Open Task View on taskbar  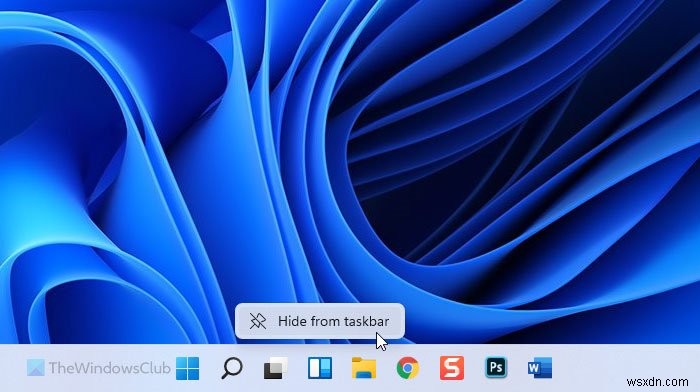tap(275, 368)
